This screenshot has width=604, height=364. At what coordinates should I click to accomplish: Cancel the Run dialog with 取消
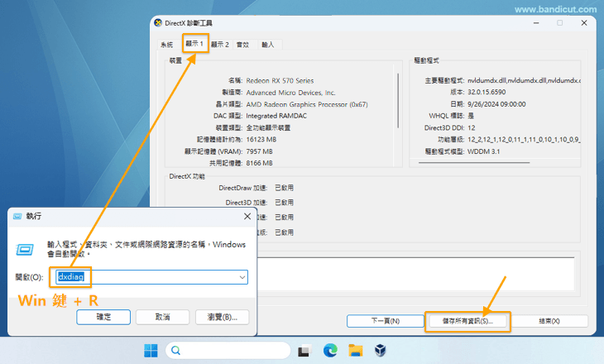(162, 317)
